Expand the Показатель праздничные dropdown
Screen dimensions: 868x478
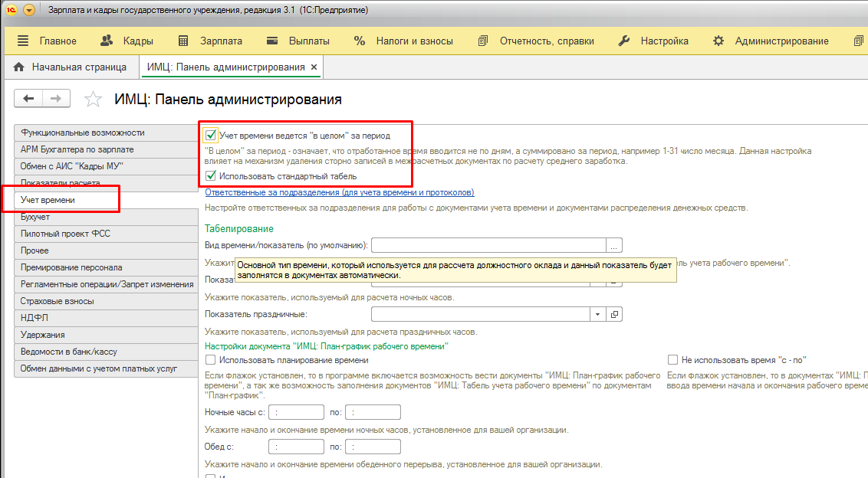(x=598, y=314)
